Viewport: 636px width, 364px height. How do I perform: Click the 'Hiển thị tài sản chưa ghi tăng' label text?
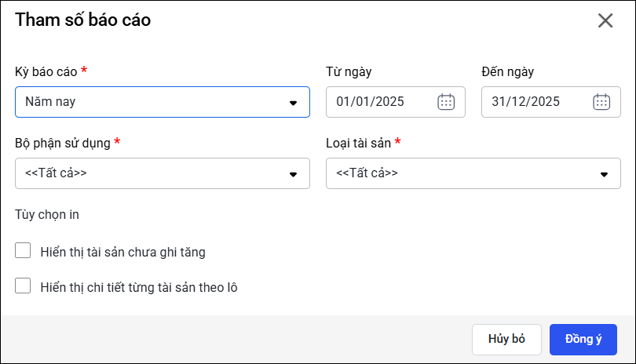click(x=122, y=252)
